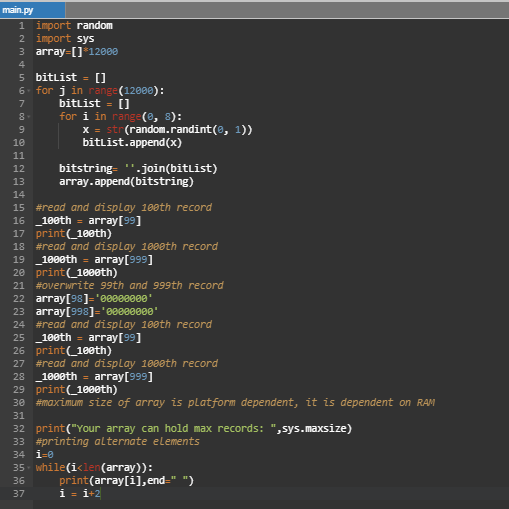This screenshot has height=509, width=509.
Task: Click the print(array[i],end=" ") line
Action: pyautogui.click(x=126, y=481)
